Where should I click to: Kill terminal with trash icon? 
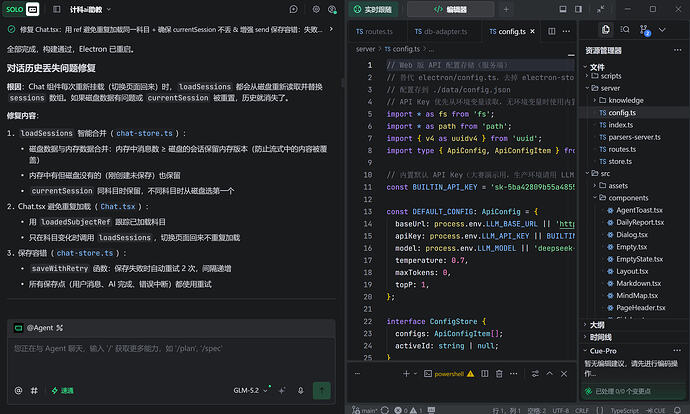(499, 374)
